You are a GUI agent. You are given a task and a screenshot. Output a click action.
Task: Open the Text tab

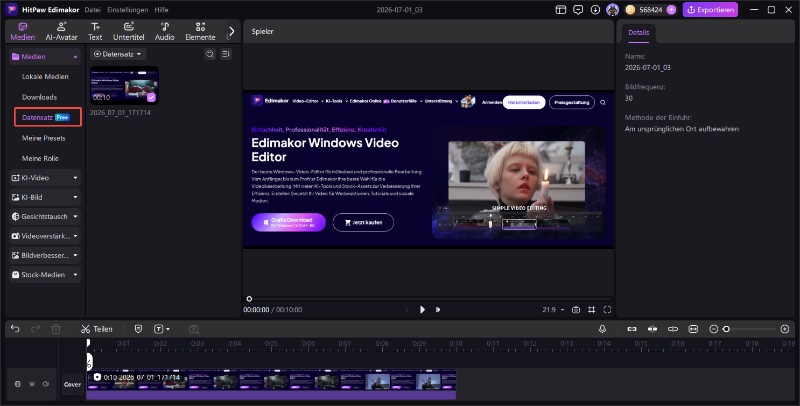click(95, 32)
